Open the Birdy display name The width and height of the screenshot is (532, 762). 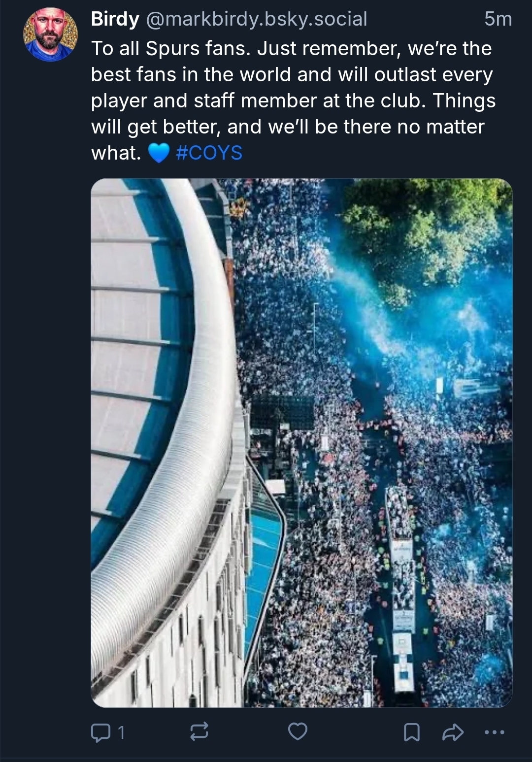pyautogui.click(x=115, y=19)
